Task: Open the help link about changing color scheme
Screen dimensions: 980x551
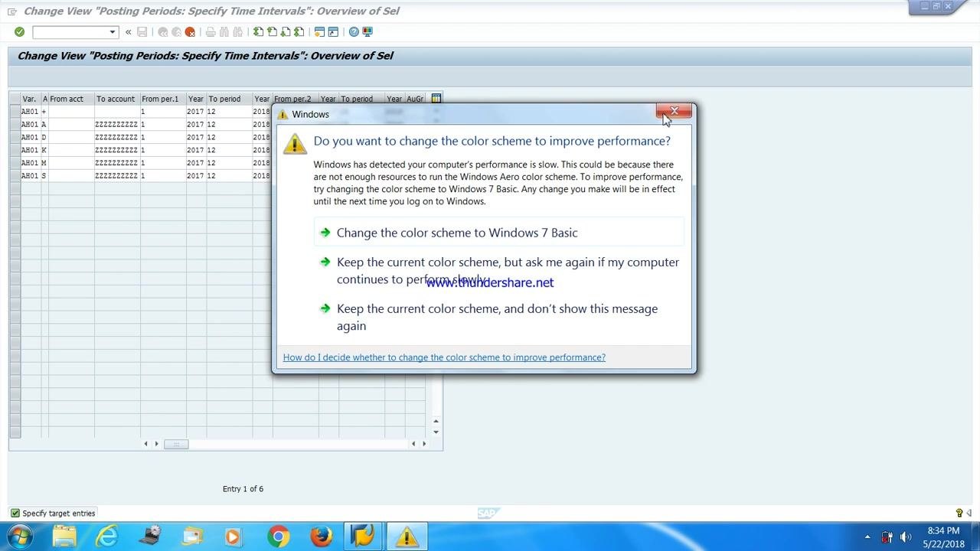Action: (444, 357)
